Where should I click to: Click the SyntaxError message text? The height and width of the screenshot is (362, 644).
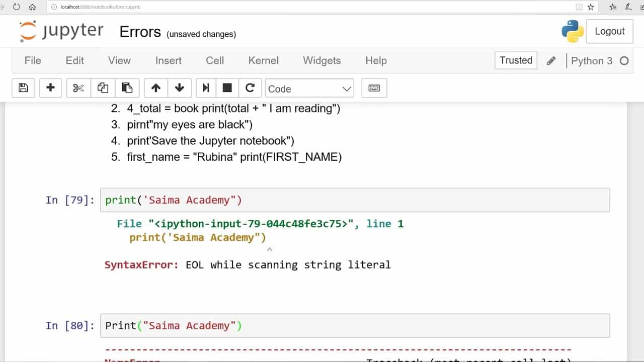coord(248,264)
